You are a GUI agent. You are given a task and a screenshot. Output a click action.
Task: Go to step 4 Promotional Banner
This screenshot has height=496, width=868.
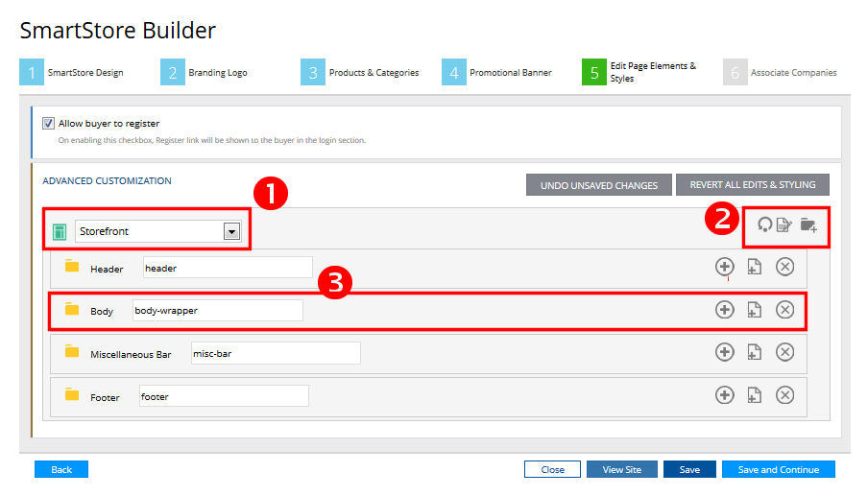(497, 73)
